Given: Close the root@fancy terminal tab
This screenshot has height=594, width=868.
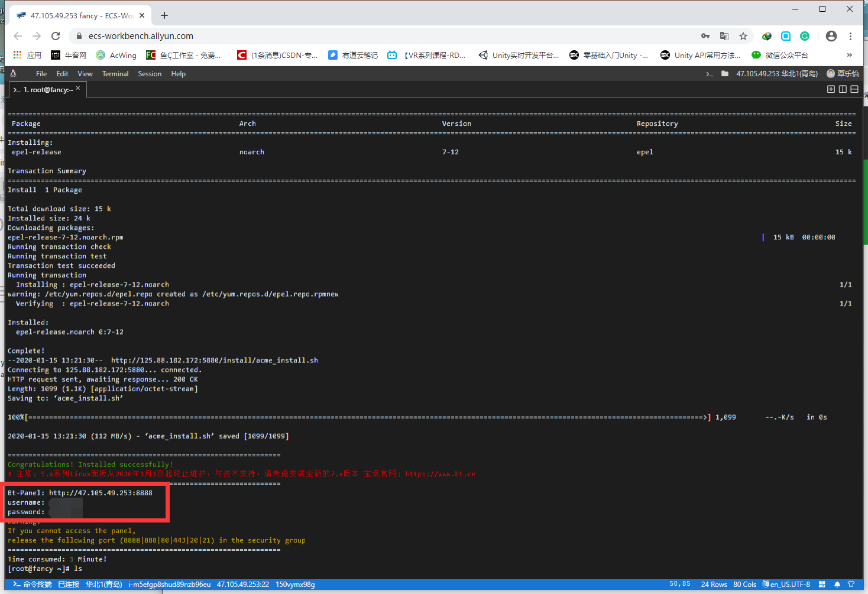Looking at the screenshot, I should (78, 88).
